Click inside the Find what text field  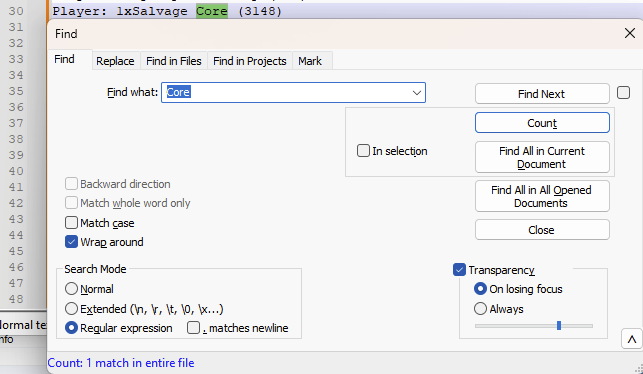pyautogui.click(x=287, y=93)
